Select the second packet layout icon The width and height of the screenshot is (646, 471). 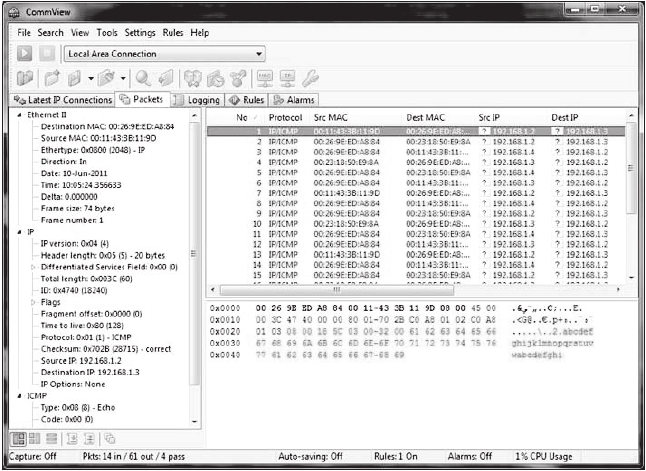click(x=35, y=439)
